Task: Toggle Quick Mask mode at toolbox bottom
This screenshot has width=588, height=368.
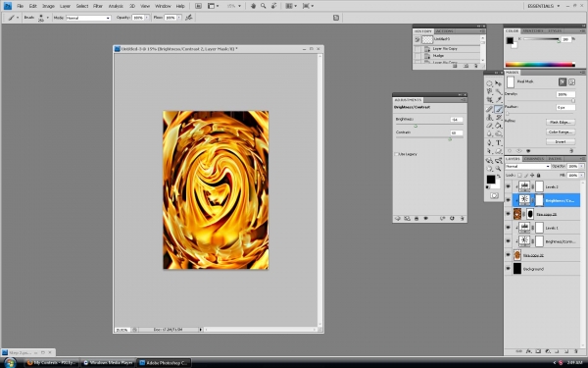Action: (x=494, y=195)
